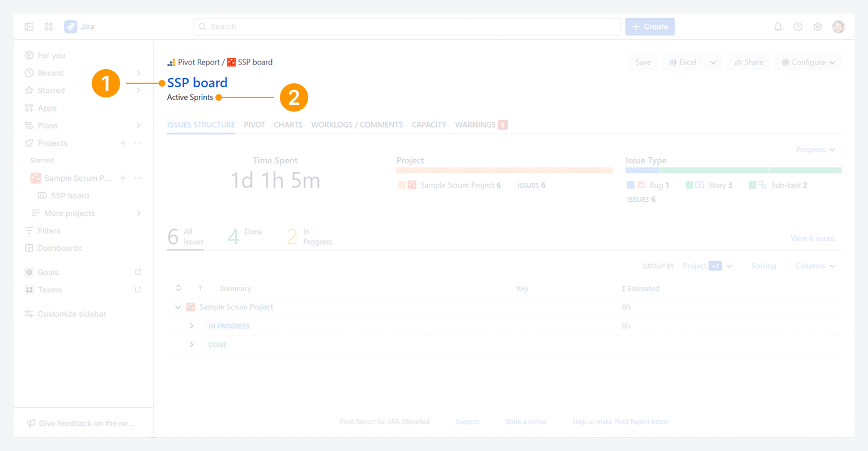This screenshot has width=868, height=451.
Task: Click the blue segment of the Issue Type bar
Action: point(643,170)
